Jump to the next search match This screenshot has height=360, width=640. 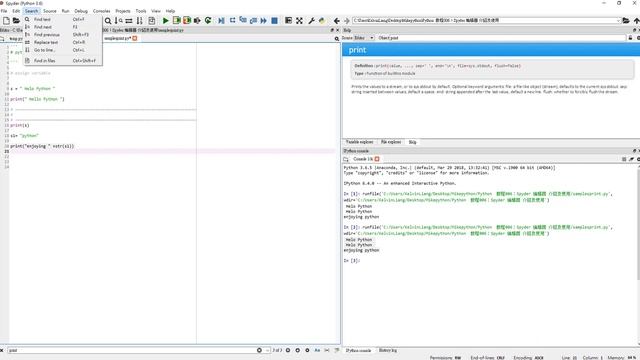click(298, 350)
